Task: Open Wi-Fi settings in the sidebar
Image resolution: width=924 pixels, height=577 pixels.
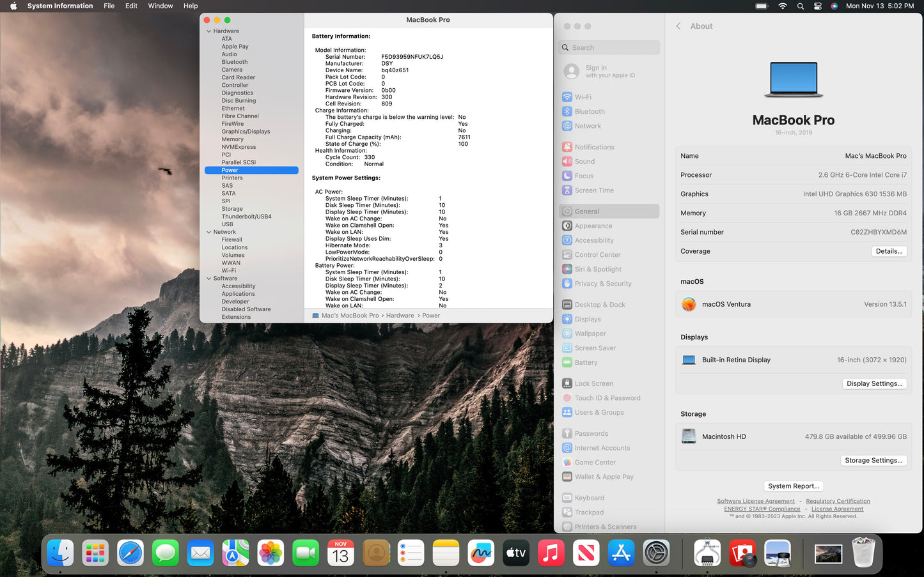Action: click(583, 97)
